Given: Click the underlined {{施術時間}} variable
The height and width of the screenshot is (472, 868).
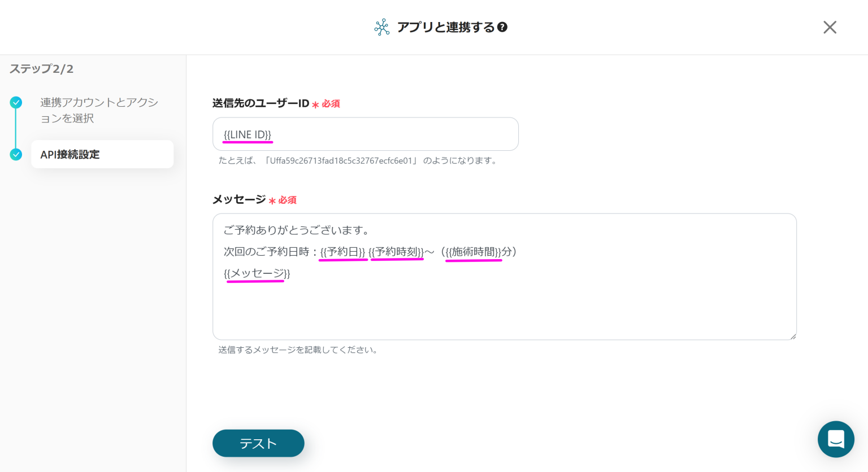Looking at the screenshot, I should click(x=473, y=252).
